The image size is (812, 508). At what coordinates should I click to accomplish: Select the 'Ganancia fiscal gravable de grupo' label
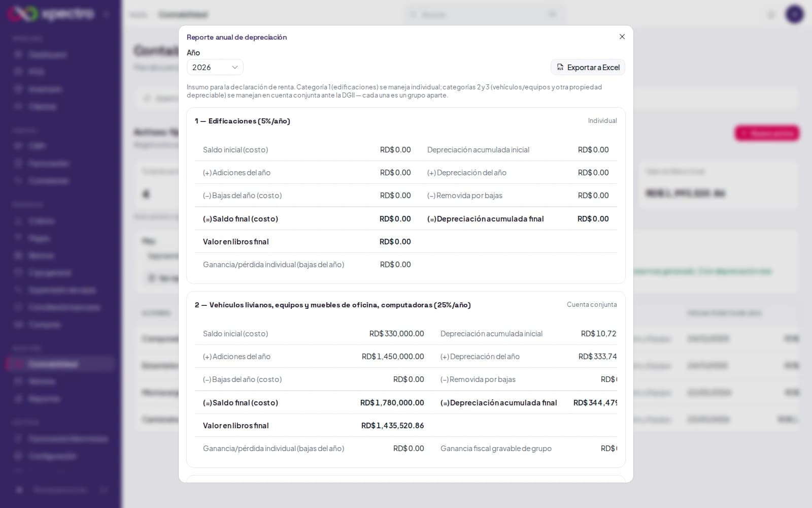click(x=496, y=449)
